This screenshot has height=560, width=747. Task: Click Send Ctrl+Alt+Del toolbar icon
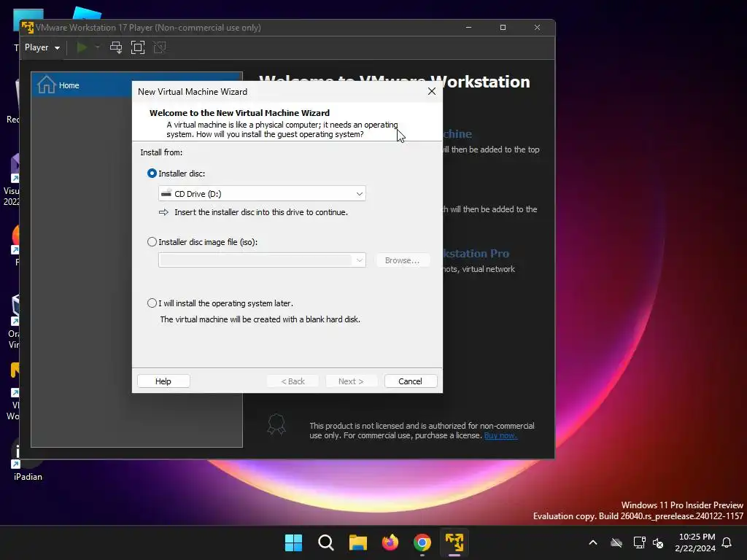coord(116,47)
